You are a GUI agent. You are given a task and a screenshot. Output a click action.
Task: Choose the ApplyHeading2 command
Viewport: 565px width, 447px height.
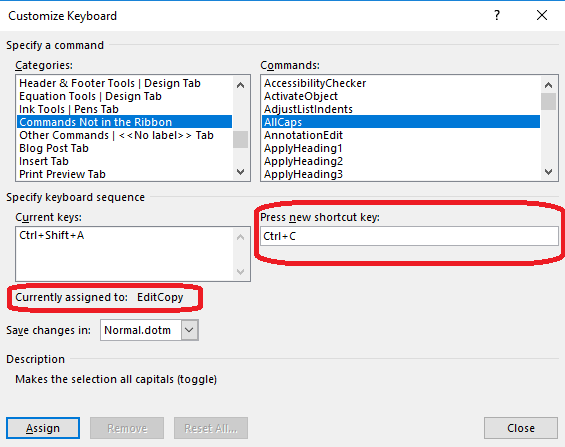(401, 161)
